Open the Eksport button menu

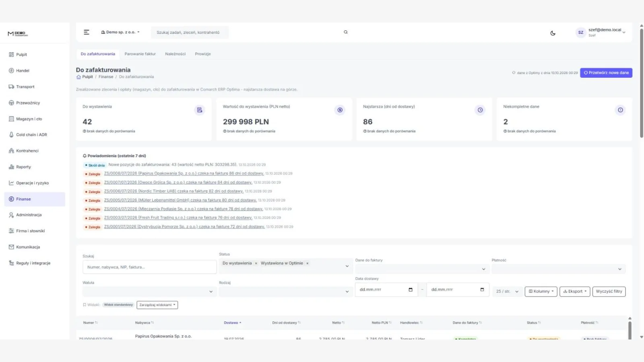pyautogui.click(x=575, y=292)
